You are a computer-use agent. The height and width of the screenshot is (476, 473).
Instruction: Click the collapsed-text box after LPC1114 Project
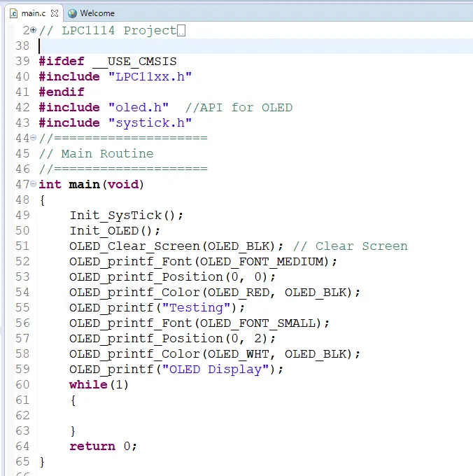(181, 31)
